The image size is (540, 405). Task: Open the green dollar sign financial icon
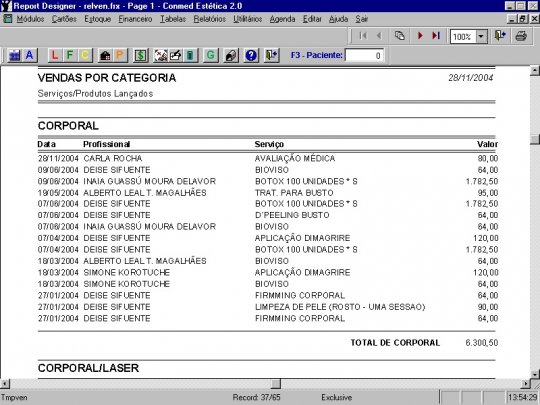pyautogui.click(x=141, y=55)
